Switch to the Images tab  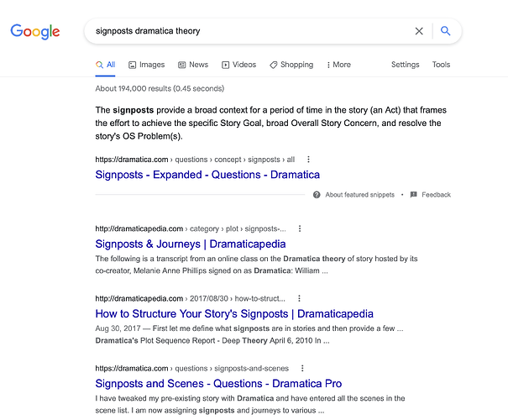pyautogui.click(x=147, y=65)
